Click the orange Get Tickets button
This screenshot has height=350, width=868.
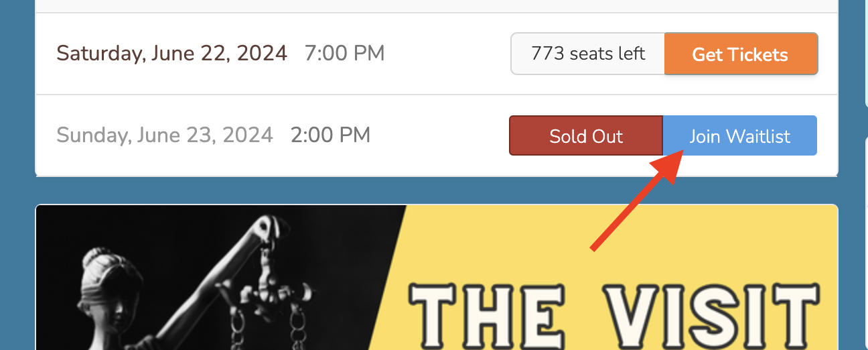pos(740,54)
